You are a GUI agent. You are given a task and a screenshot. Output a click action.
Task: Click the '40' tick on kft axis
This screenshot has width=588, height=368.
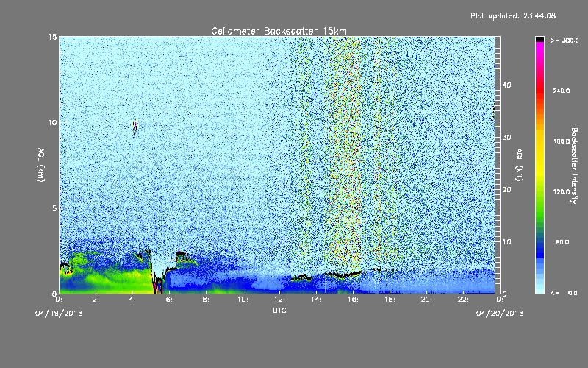(x=506, y=85)
